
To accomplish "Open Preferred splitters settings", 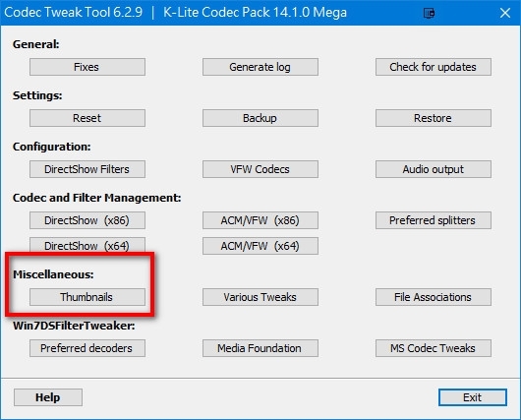I will tap(434, 220).
